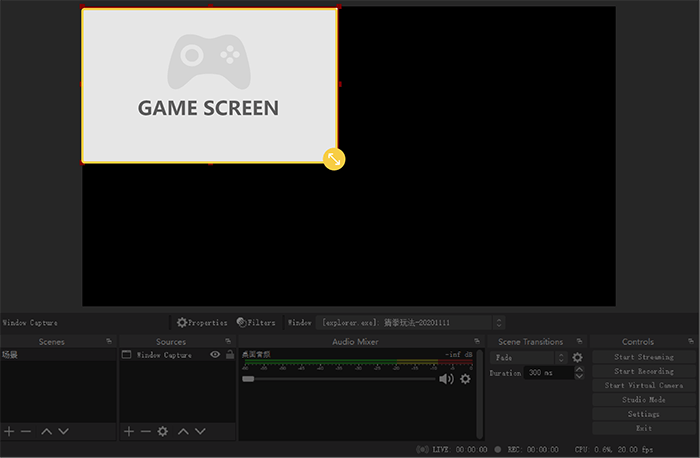Move the source up in Sources list
The width and height of the screenshot is (700, 458).
[x=184, y=431]
